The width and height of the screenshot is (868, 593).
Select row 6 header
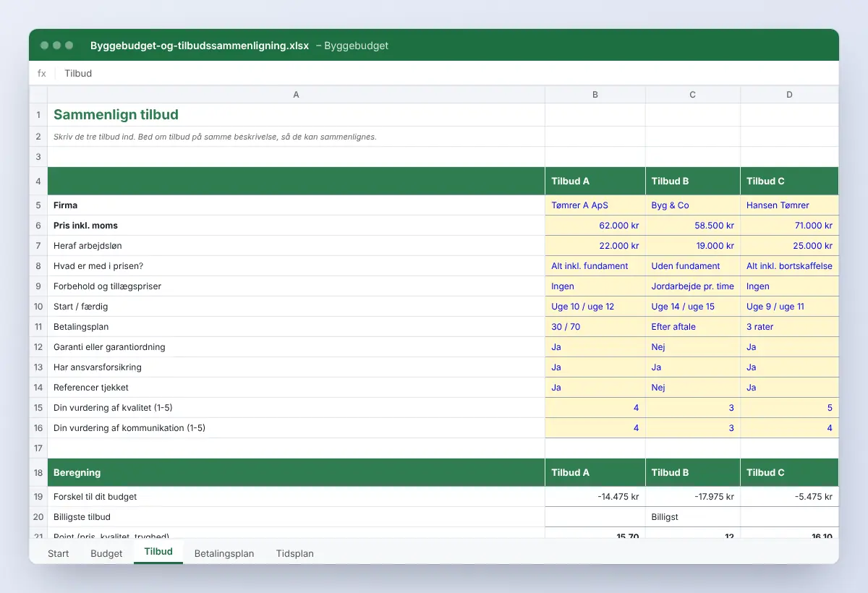pyautogui.click(x=38, y=226)
